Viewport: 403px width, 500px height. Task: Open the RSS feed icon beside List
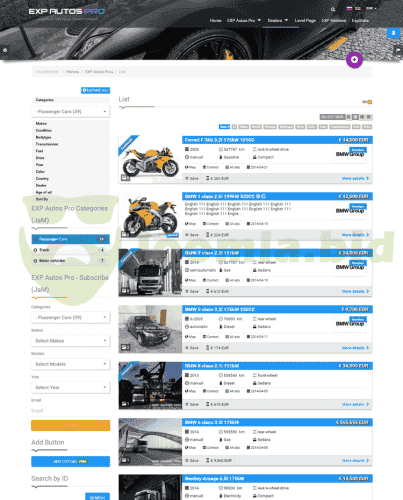point(369,102)
